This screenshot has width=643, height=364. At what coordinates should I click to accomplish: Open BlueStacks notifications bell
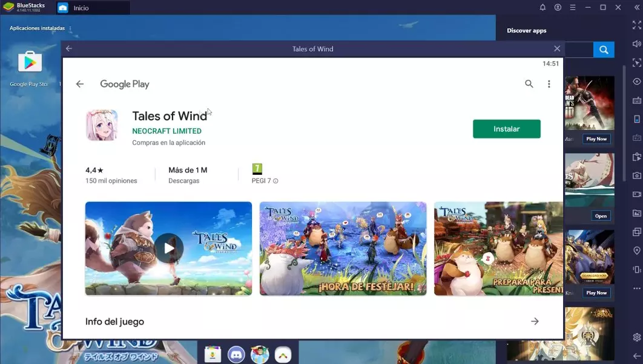[542, 7]
